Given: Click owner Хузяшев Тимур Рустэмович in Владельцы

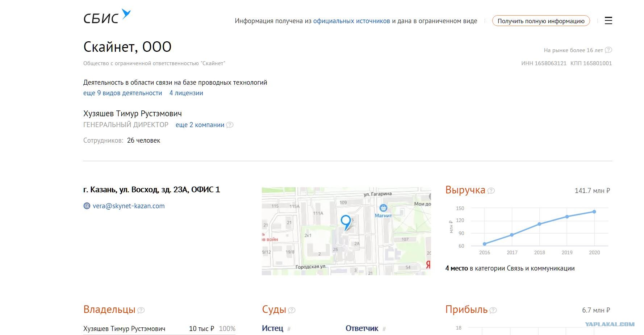Looking at the screenshot, I should [124, 329].
